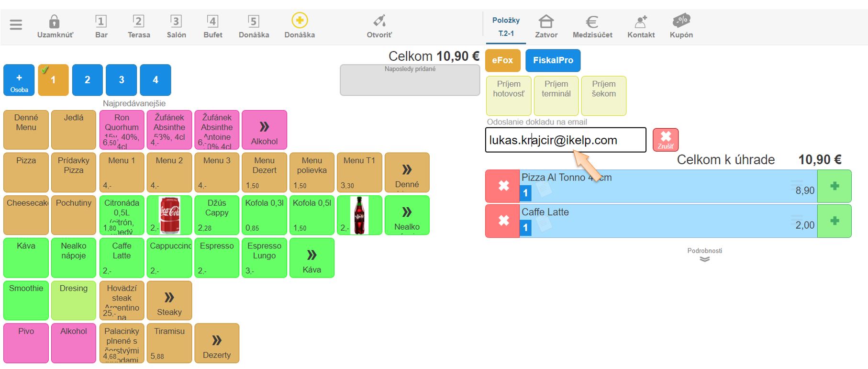Click the Zatvor house icon
The width and height of the screenshot is (868, 369).
tap(546, 22)
